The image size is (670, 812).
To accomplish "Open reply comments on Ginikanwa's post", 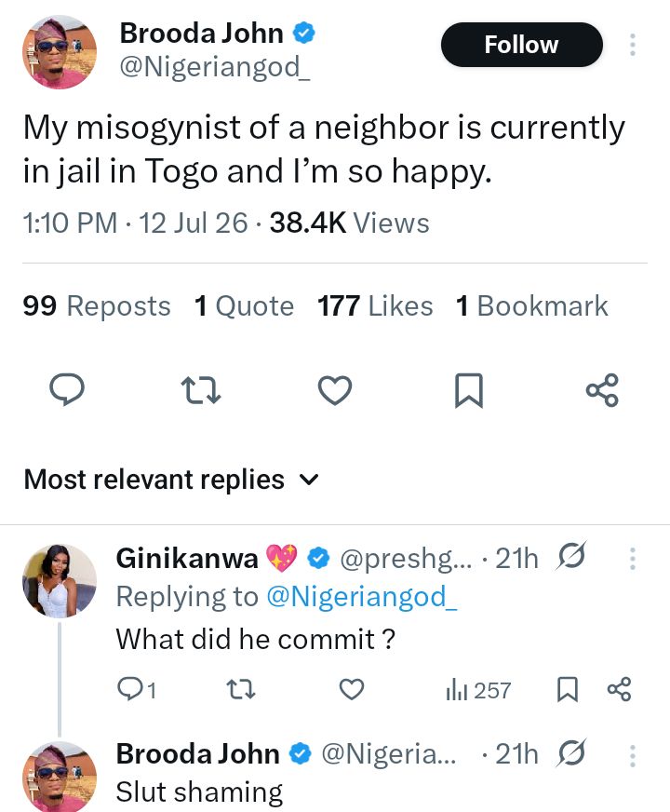I will click(x=137, y=690).
